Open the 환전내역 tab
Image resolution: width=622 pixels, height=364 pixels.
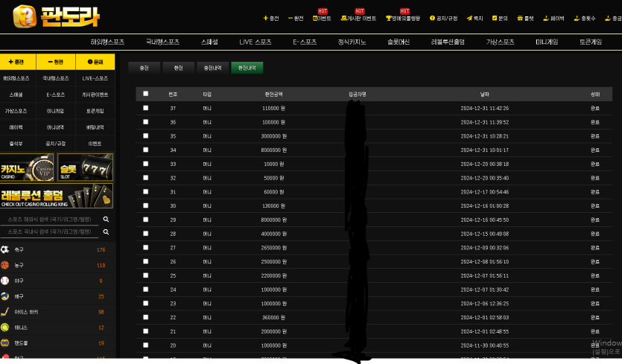pos(247,68)
